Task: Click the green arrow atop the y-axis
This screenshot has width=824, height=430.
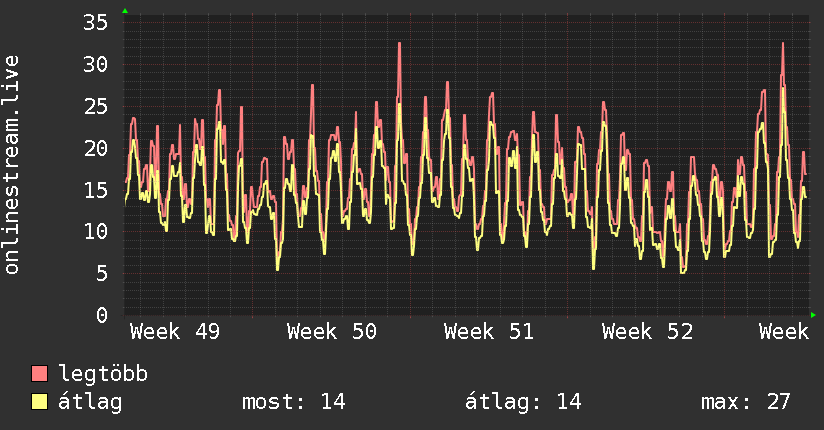Action: pyautogui.click(x=125, y=11)
